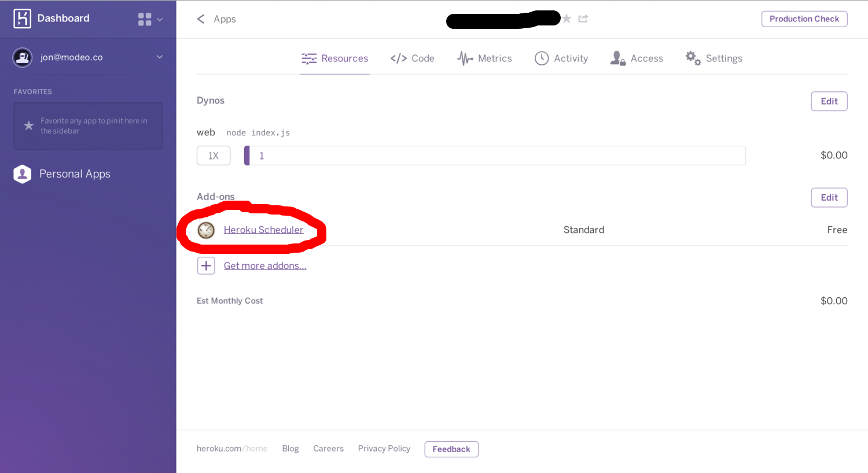The height and width of the screenshot is (473, 868).
Task: Edit the Add-ons section
Action: click(829, 197)
